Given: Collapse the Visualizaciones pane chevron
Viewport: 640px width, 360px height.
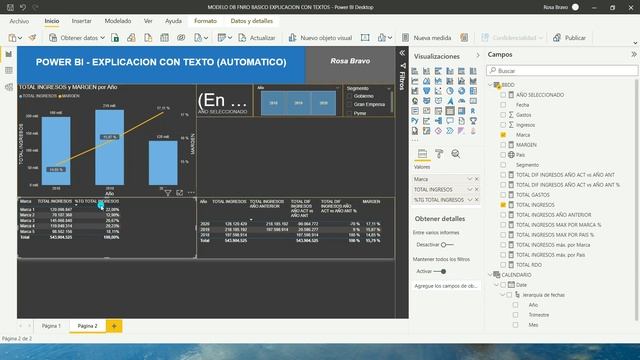Looking at the screenshot, I should tap(478, 55).
